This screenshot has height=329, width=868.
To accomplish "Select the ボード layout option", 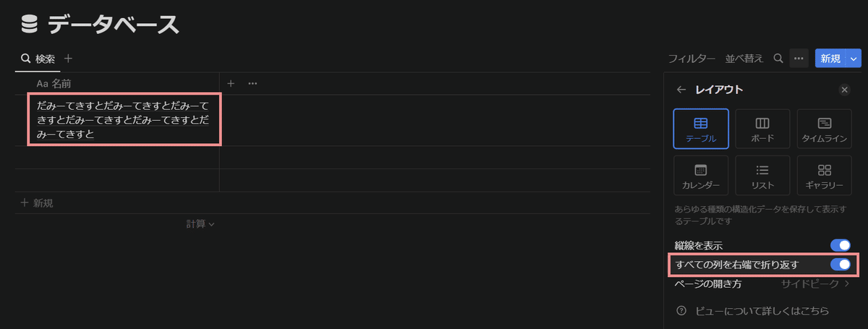I will (x=762, y=129).
